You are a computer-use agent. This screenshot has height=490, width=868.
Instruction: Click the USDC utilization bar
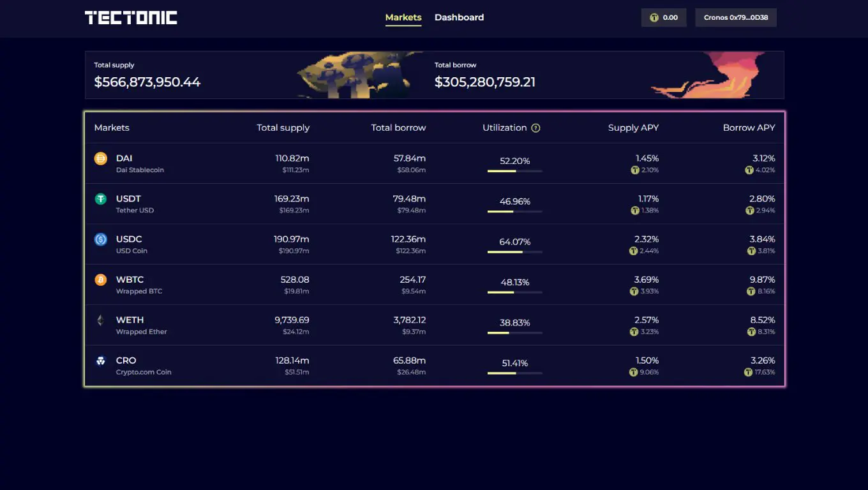515,252
